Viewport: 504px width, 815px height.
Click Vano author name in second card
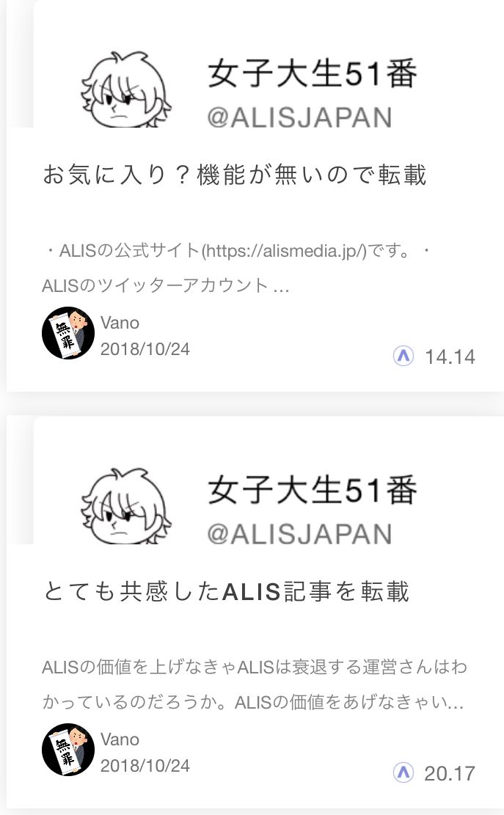(x=120, y=739)
